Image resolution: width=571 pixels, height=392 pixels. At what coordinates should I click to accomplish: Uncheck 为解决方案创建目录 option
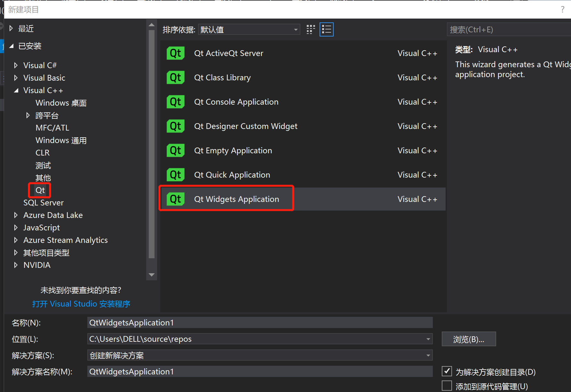click(447, 371)
